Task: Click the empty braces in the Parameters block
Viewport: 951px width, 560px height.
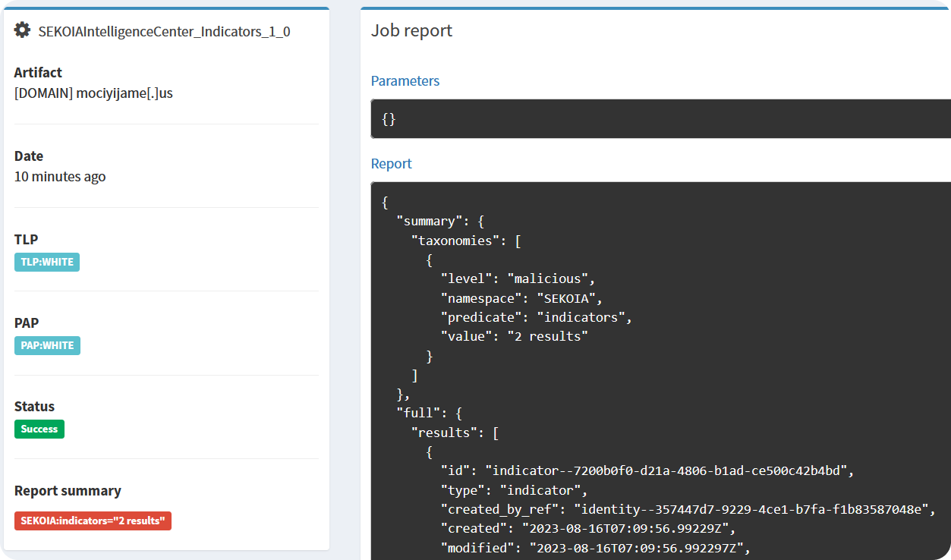Action: point(387,119)
